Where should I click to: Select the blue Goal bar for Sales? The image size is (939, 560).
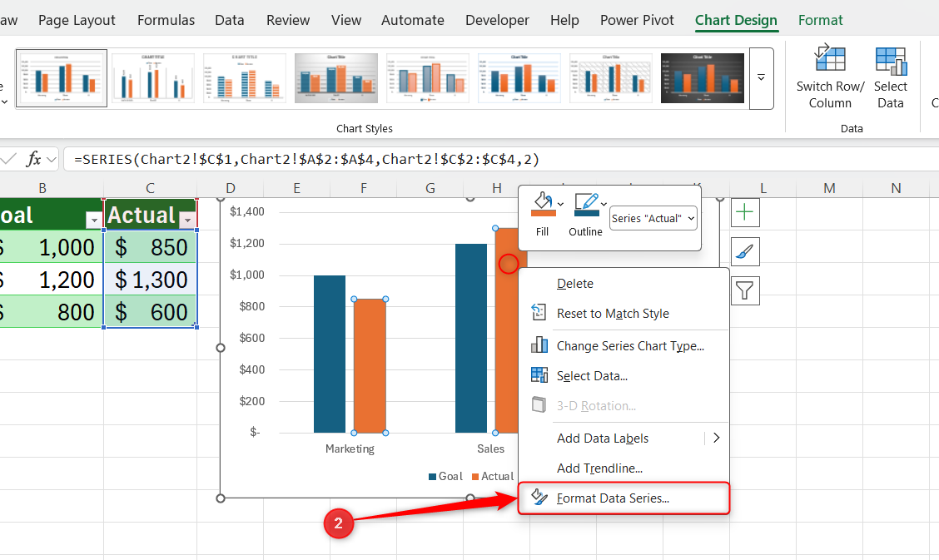(x=470, y=338)
